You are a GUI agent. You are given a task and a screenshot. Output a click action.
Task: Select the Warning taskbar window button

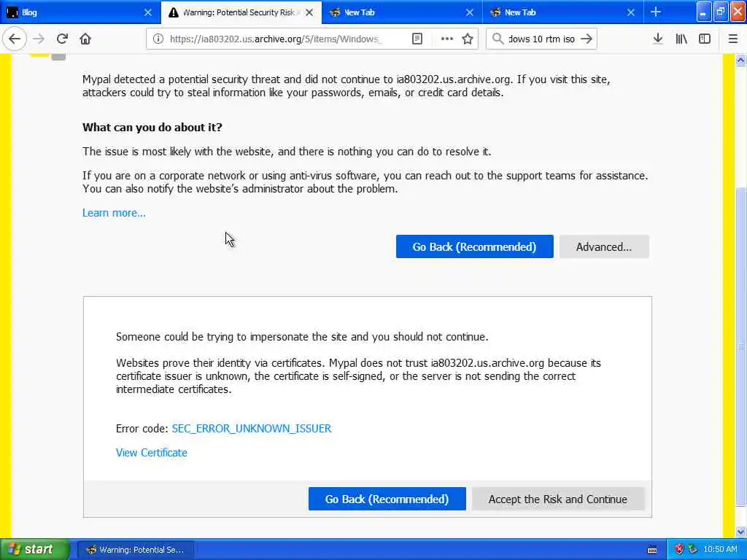(x=135, y=550)
